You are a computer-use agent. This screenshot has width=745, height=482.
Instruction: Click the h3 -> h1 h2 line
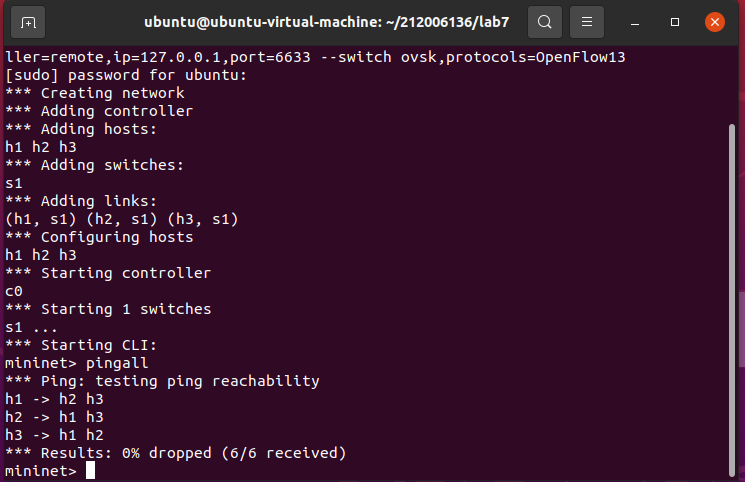54,435
